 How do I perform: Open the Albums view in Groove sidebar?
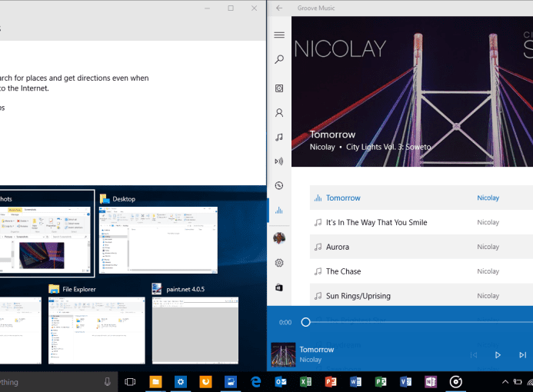[x=279, y=88]
